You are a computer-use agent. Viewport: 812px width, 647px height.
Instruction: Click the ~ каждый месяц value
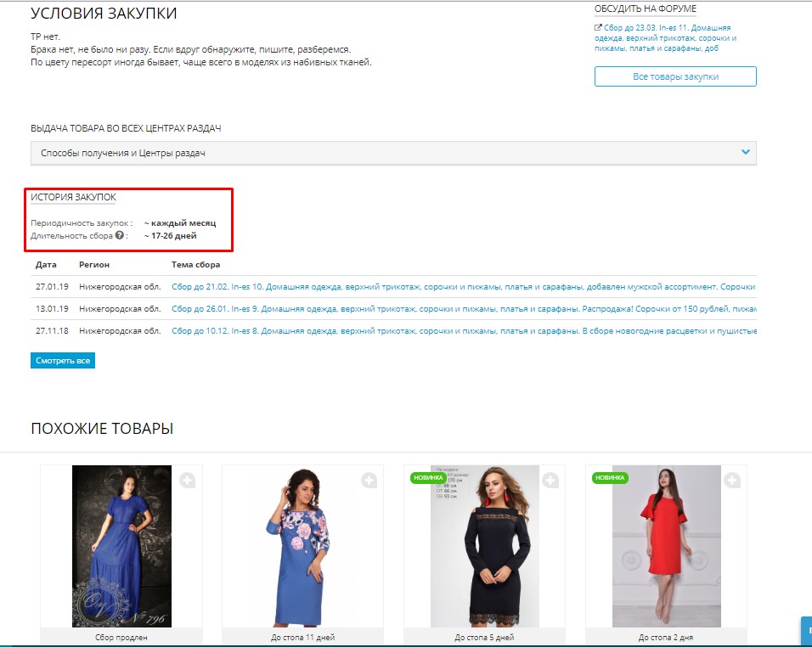[x=180, y=223]
